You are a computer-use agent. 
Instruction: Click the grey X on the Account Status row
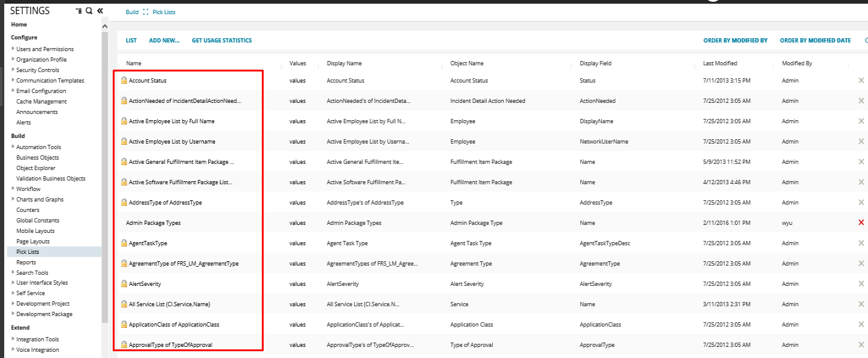(x=861, y=80)
